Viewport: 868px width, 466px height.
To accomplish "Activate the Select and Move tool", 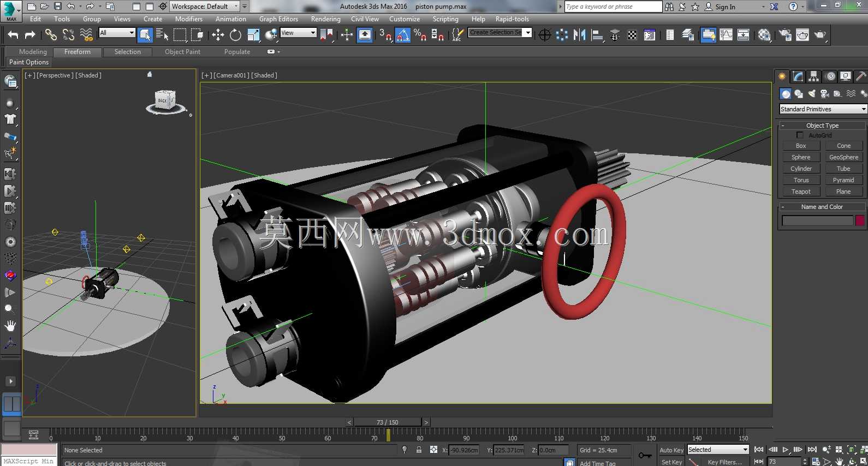I will pyautogui.click(x=218, y=35).
